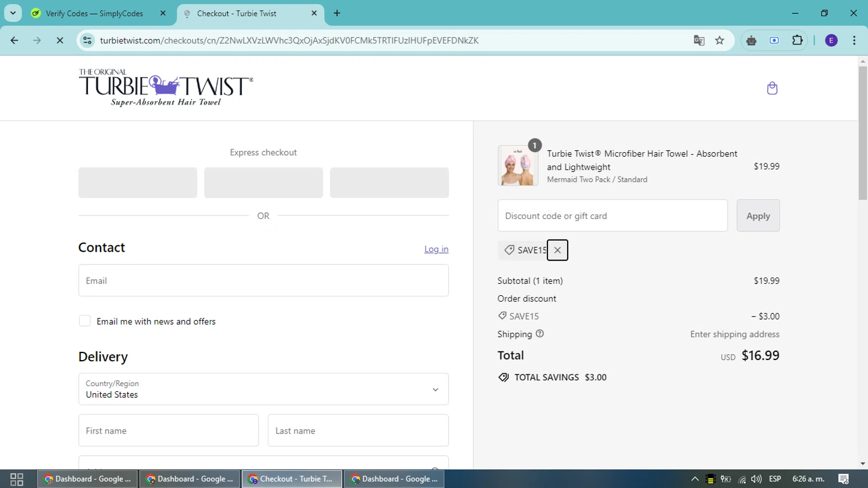868x488 pixels.
Task: Switch to second Dashboard - Google taskbar window
Action: 190,479
